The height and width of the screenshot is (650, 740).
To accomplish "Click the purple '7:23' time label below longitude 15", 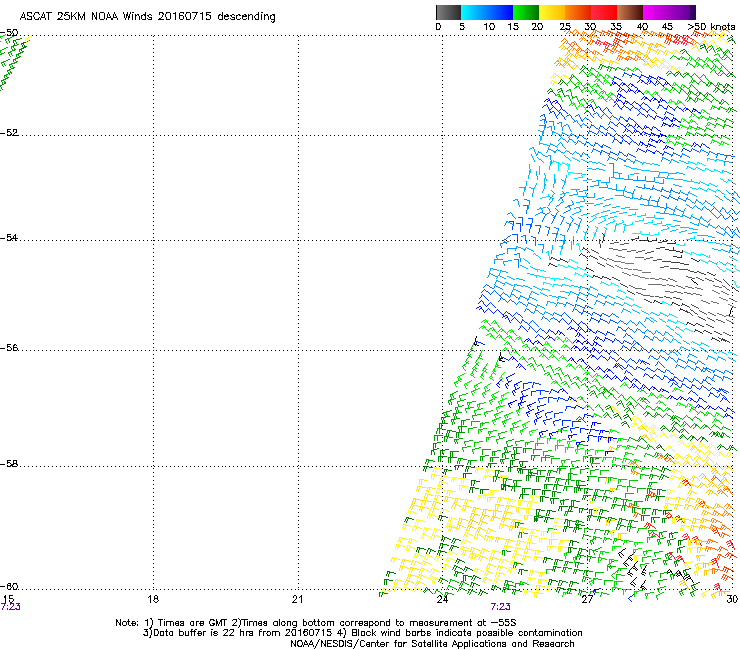I will pyautogui.click(x=10, y=607).
